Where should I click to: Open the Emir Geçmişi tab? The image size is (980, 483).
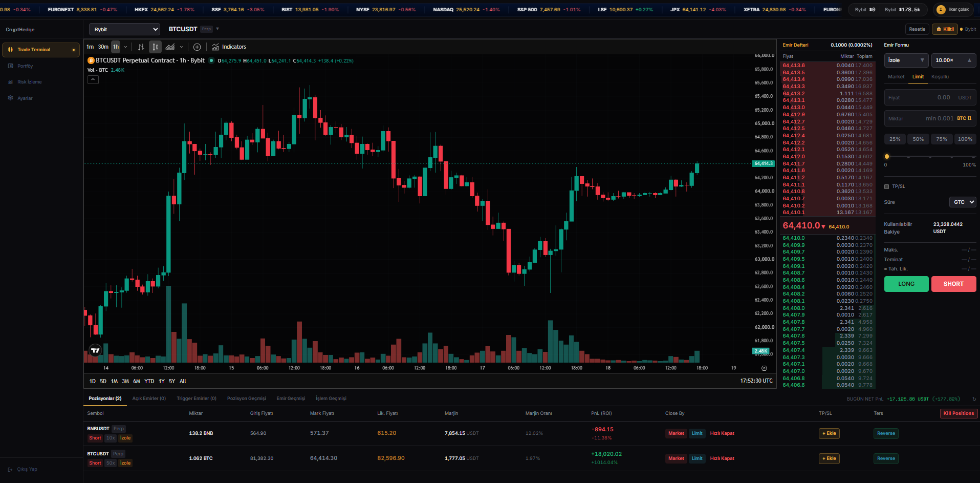[x=291, y=398]
